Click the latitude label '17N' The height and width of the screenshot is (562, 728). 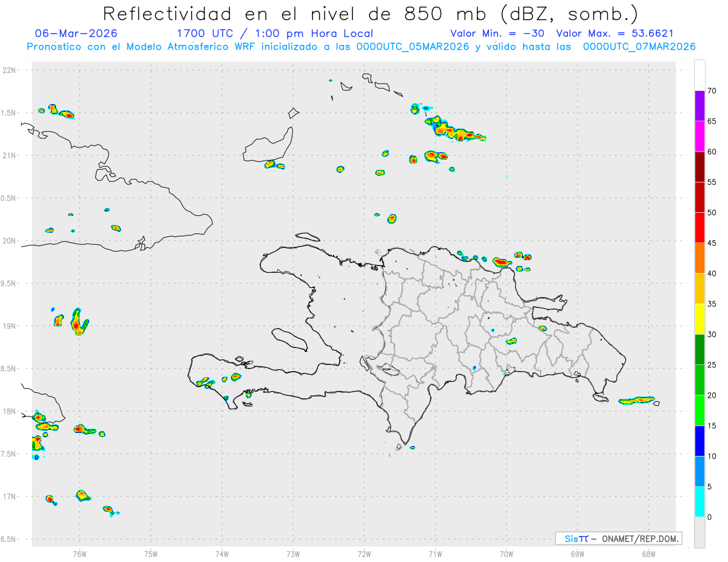pos(10,497)
